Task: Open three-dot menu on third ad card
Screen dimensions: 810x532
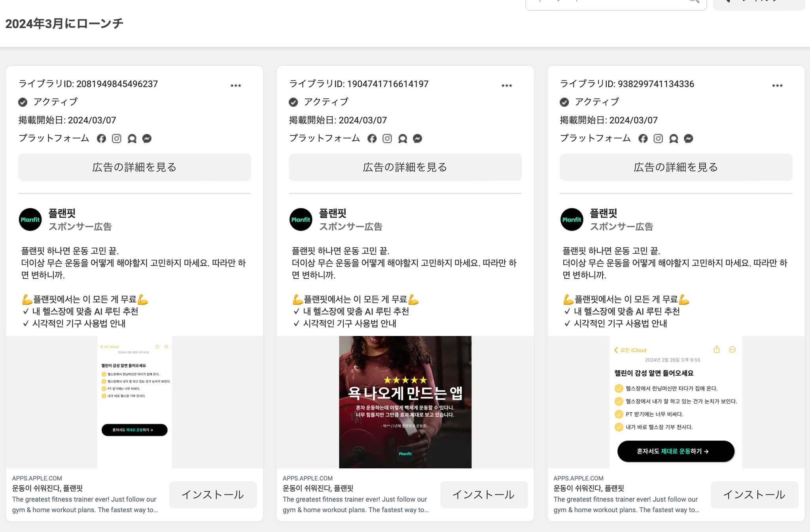Action: point(777,85)
